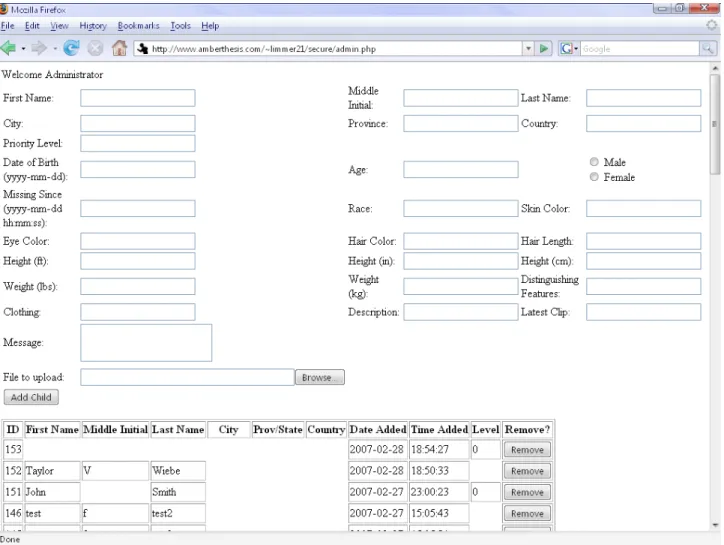This screenshot has width=724, height=545.
Task: Click the Latest Clip input field
Action: click(644, 312)
